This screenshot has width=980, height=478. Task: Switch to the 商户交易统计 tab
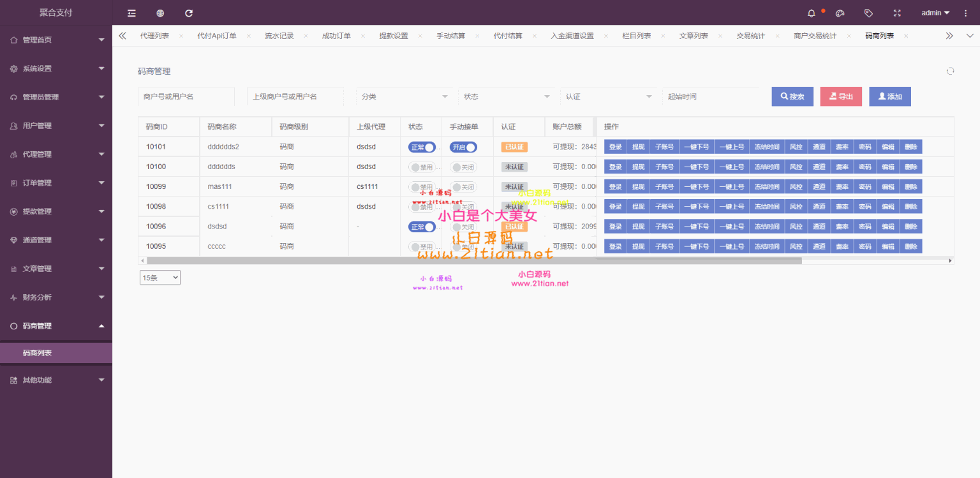coord(815,36)
